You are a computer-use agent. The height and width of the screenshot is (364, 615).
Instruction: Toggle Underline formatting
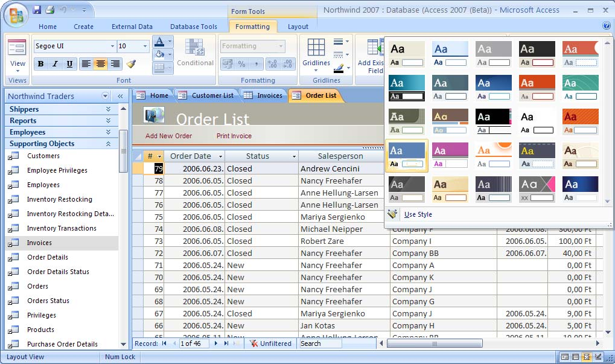pos(69,64)
